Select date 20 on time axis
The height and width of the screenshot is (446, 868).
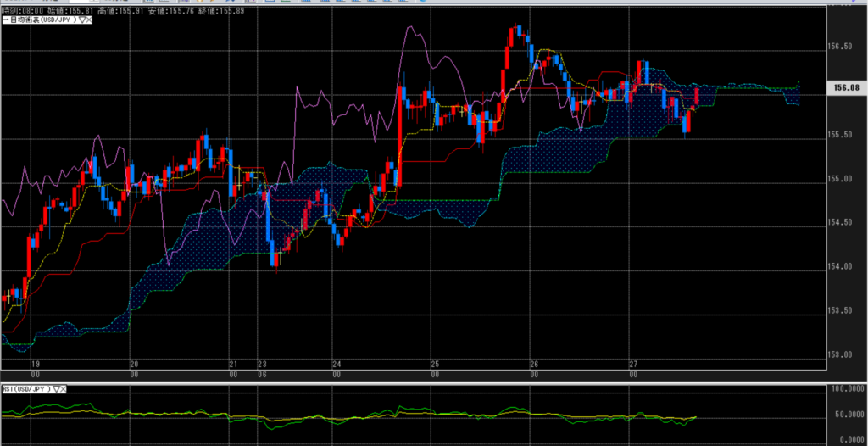[x=134, y=363]
